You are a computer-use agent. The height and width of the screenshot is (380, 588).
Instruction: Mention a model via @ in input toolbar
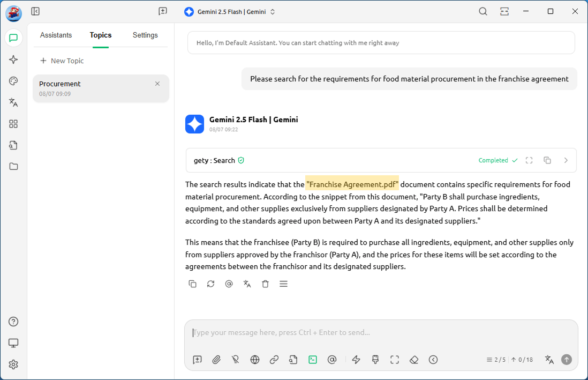[332, 360]
